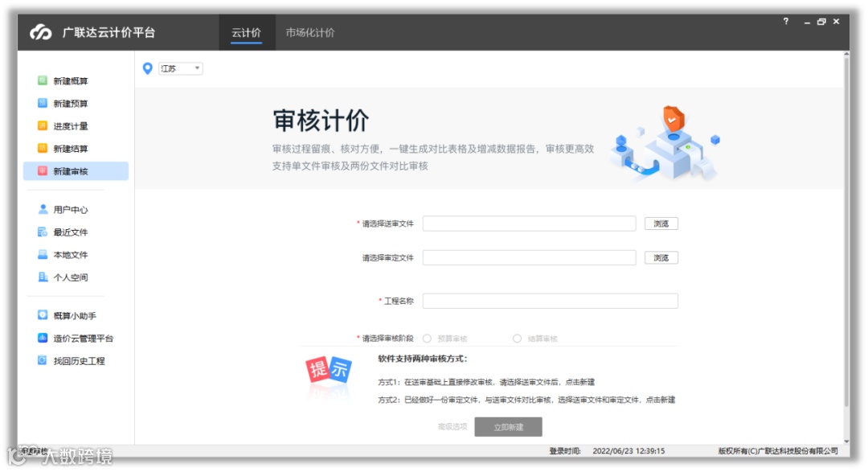Click the 新建预算 sidebar icon
The width and height of the screenshot is (868, 472).
[x=42, y=103]
